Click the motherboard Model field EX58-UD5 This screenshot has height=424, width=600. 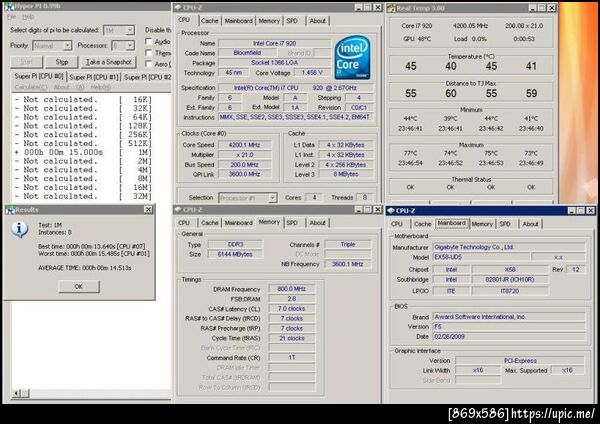click(481, 257)
